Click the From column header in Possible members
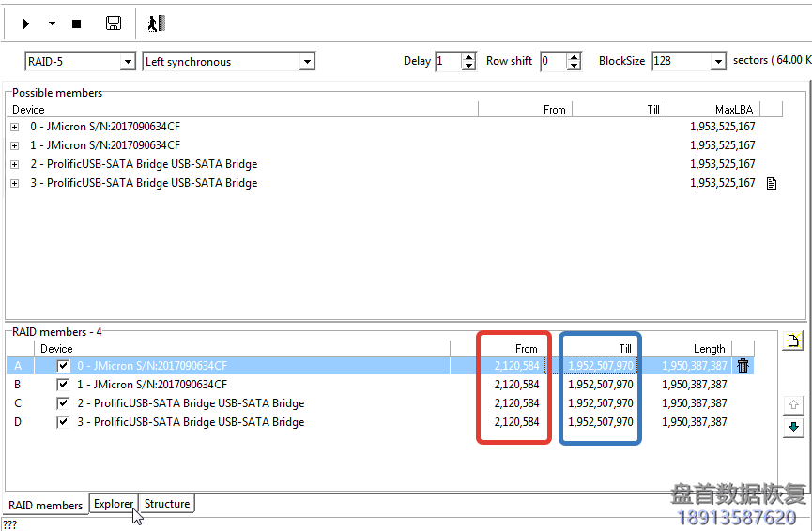This screenshot has height=531, width=812. point(525,110)
